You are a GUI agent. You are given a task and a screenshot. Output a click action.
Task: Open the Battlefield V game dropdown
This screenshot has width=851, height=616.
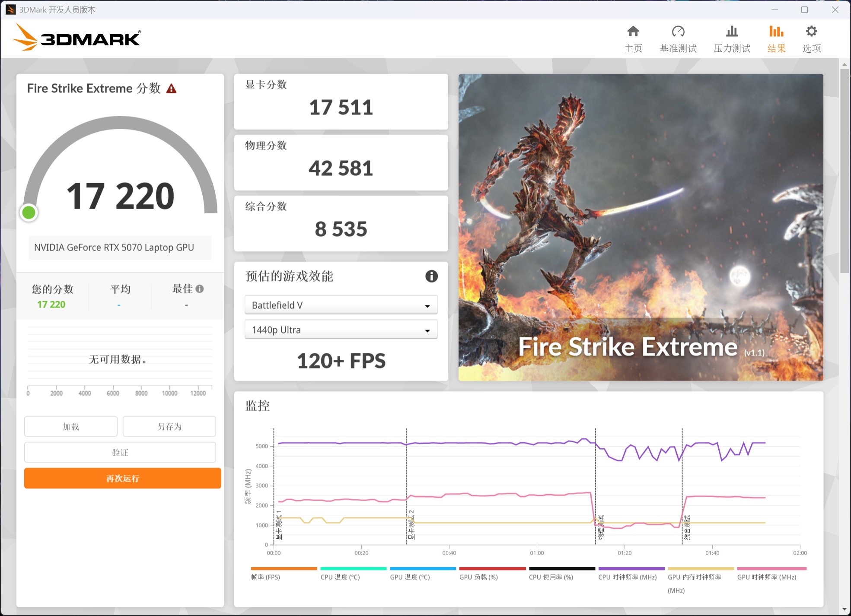point(341,305)
